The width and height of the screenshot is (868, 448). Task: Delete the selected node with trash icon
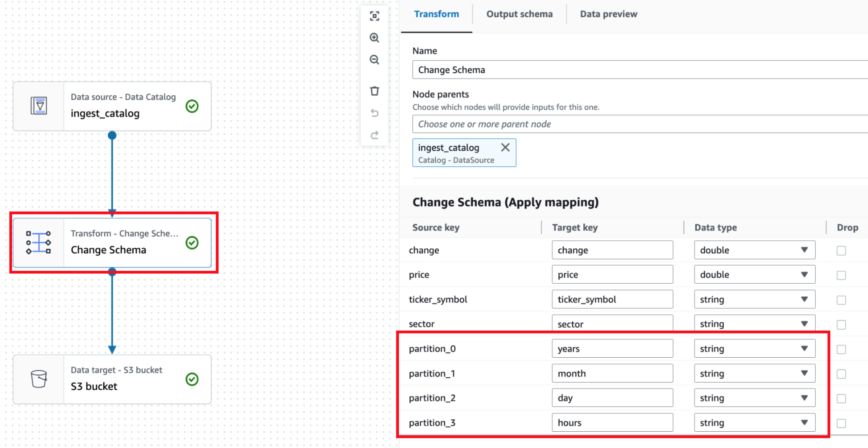tap(374, 91)
